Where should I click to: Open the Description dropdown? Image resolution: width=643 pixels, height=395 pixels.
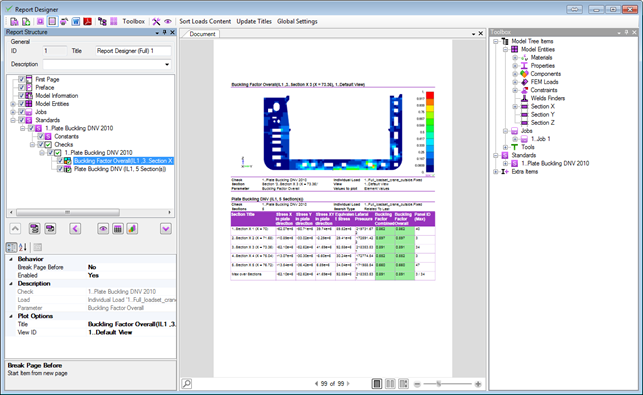coord(166,64)
